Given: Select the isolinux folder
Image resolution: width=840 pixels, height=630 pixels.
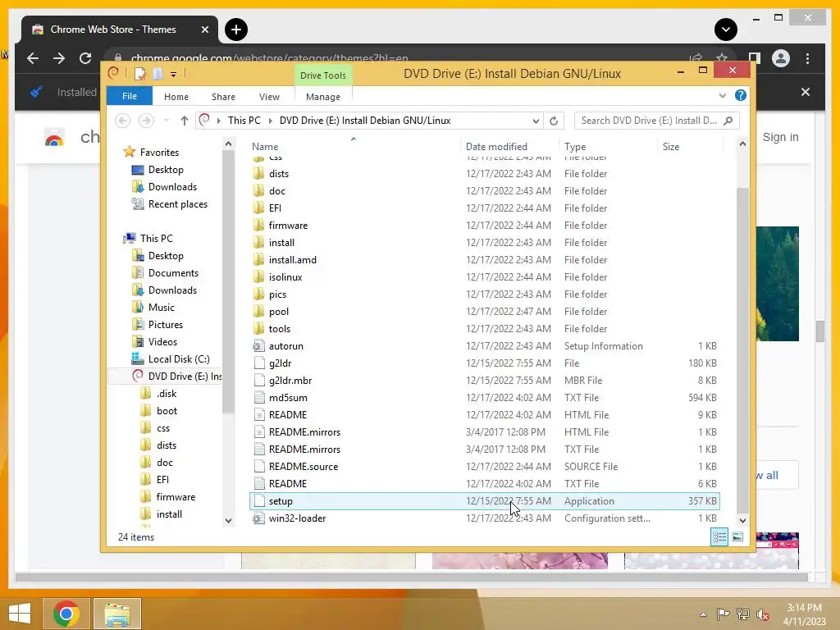Looking at the screenshot, I should [x=285, y=277].
